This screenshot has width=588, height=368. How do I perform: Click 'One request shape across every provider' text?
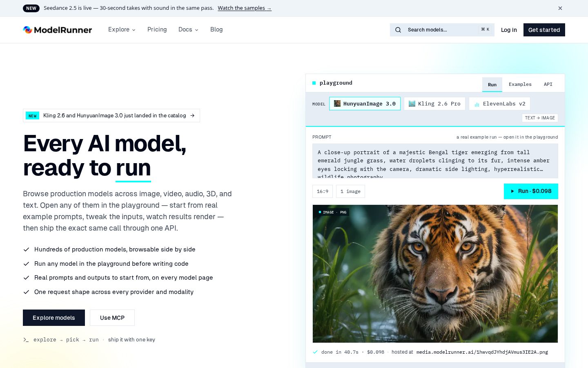pyautogui.click(x=114, y=292)
